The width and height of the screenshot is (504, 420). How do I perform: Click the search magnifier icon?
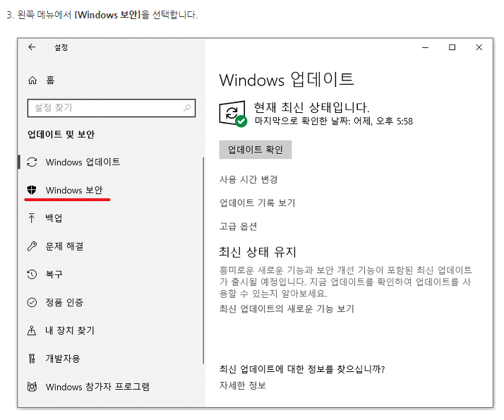click(187, 108)
